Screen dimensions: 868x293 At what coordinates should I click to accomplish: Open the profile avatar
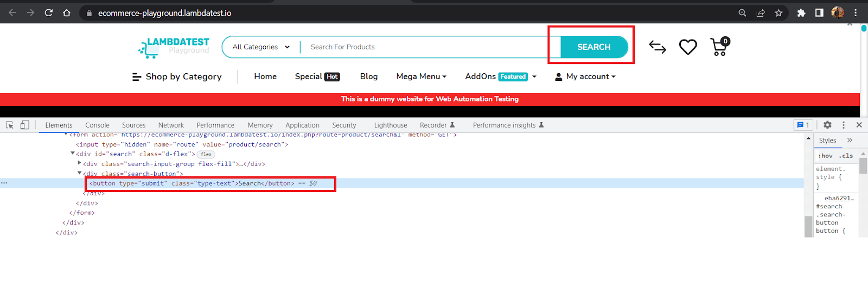pyautogui.click(x=838, y=12)
